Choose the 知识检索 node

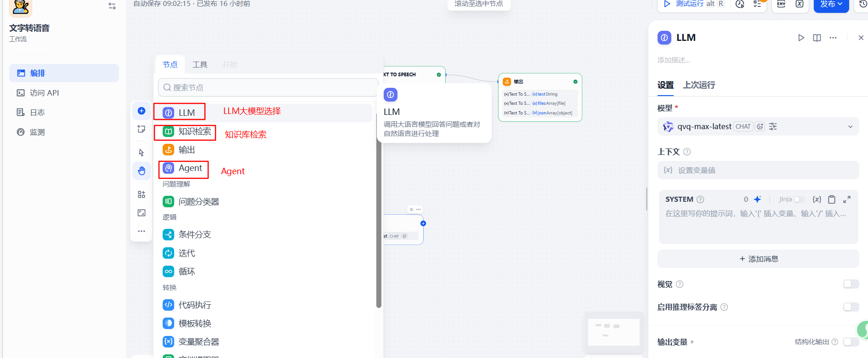coord(265,131)
